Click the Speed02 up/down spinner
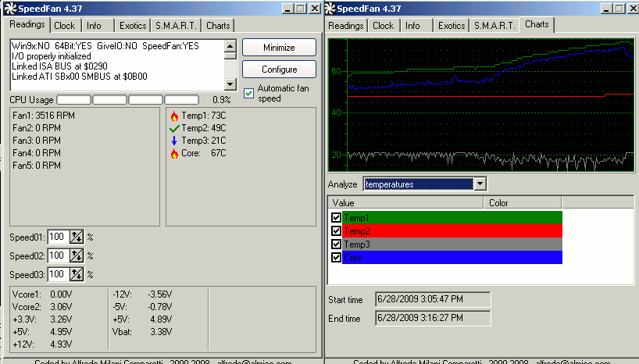Image resolution: width=639 pixels, height=364 pixels. tap(77, 255)
